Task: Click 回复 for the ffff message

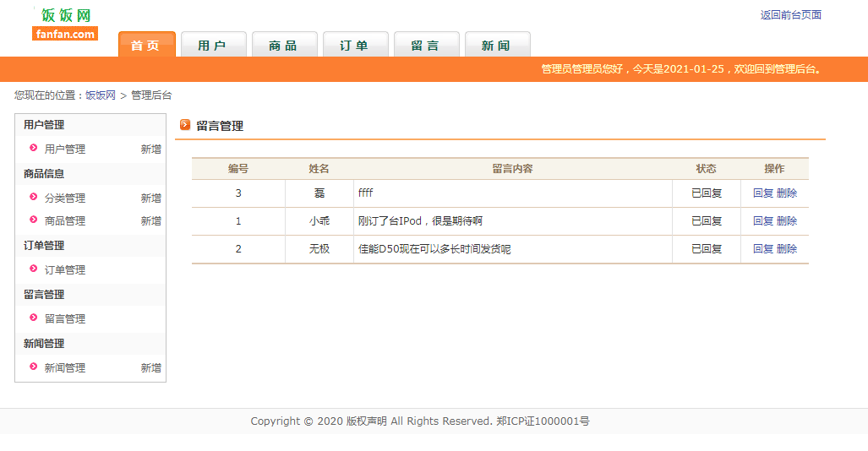Action: pos(763,193)
